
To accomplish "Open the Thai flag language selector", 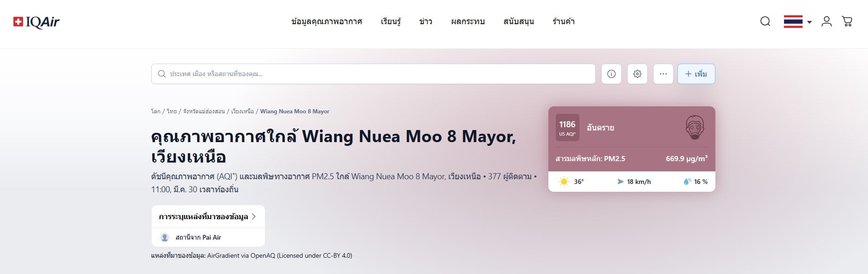I will (x=797, y=21).
